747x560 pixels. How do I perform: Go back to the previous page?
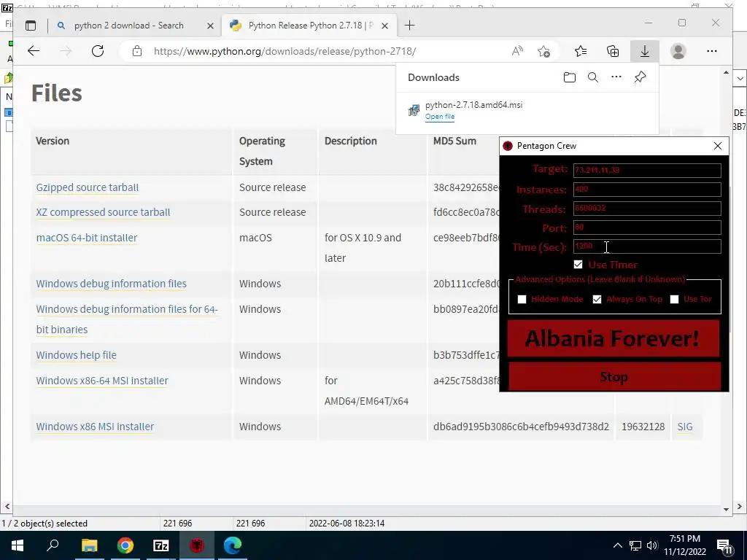pyautogui.click(x=34, y=51)
